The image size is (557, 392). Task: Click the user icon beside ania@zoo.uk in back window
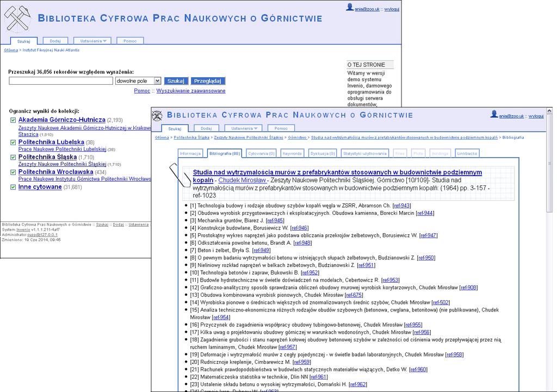click(x=350, y=7)
